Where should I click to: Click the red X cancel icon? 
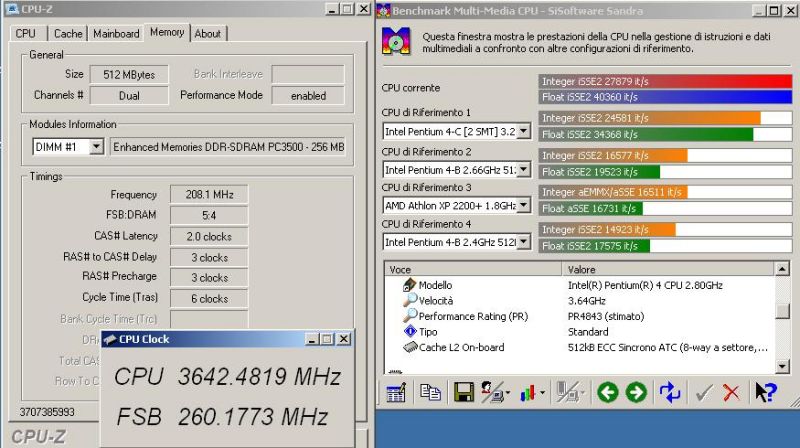[731, 392]
